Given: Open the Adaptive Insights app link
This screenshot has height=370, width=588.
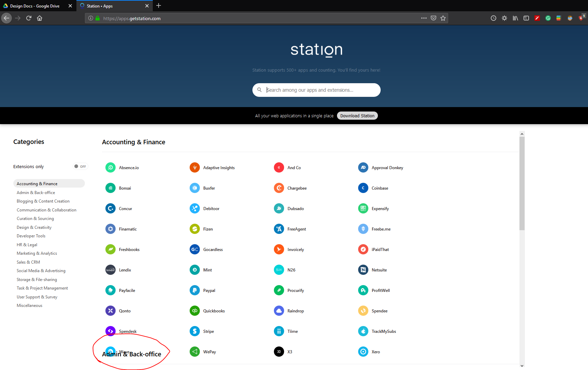Looking at the screenshot, I should 219,168.
